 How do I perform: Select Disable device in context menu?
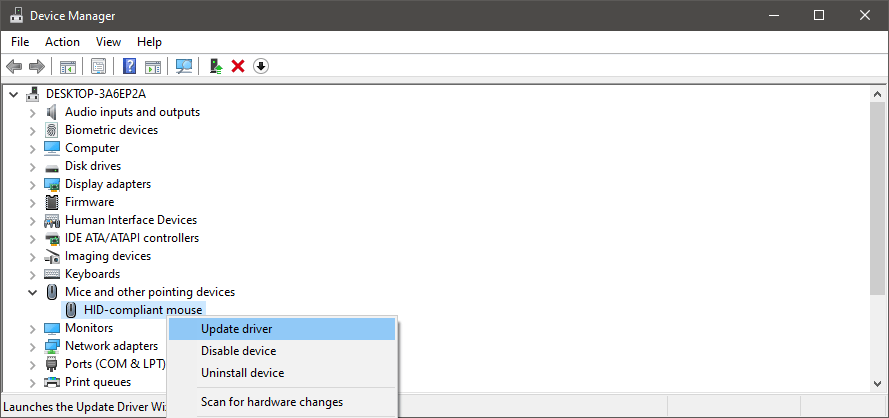[238, 351]
